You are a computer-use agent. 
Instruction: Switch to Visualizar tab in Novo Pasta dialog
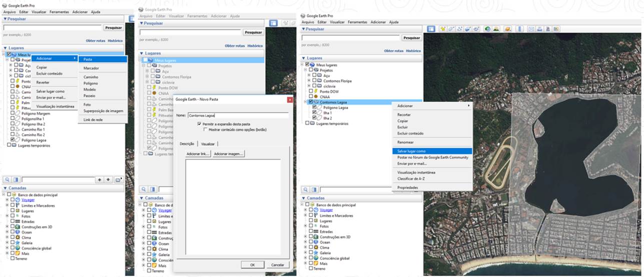tap(208, 144)
